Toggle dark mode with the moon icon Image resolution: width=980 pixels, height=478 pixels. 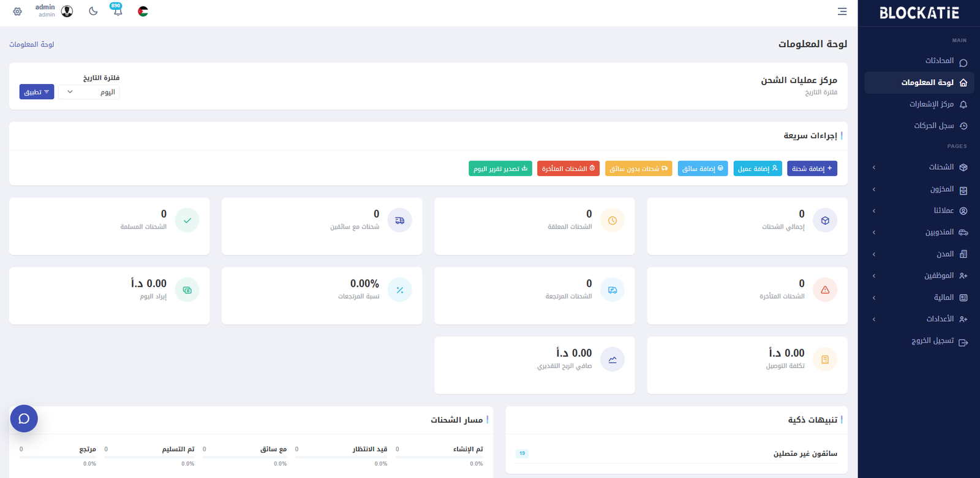[93, 11]
